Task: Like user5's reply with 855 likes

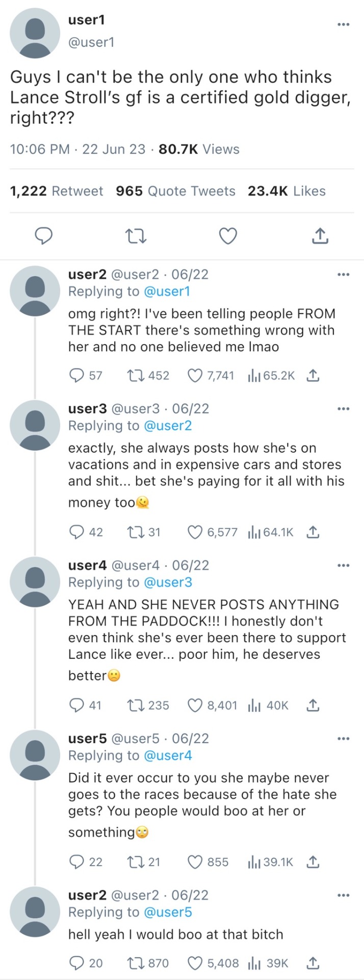Action: point(195,862)
